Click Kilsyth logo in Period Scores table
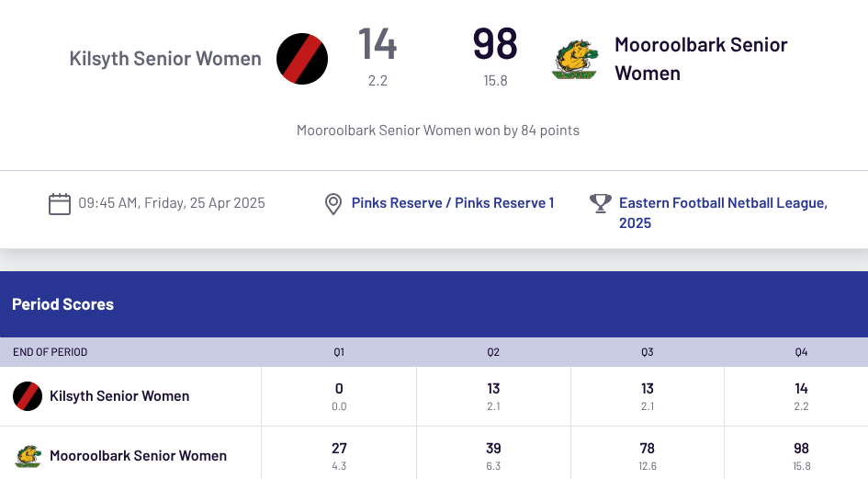 point(28,396)
